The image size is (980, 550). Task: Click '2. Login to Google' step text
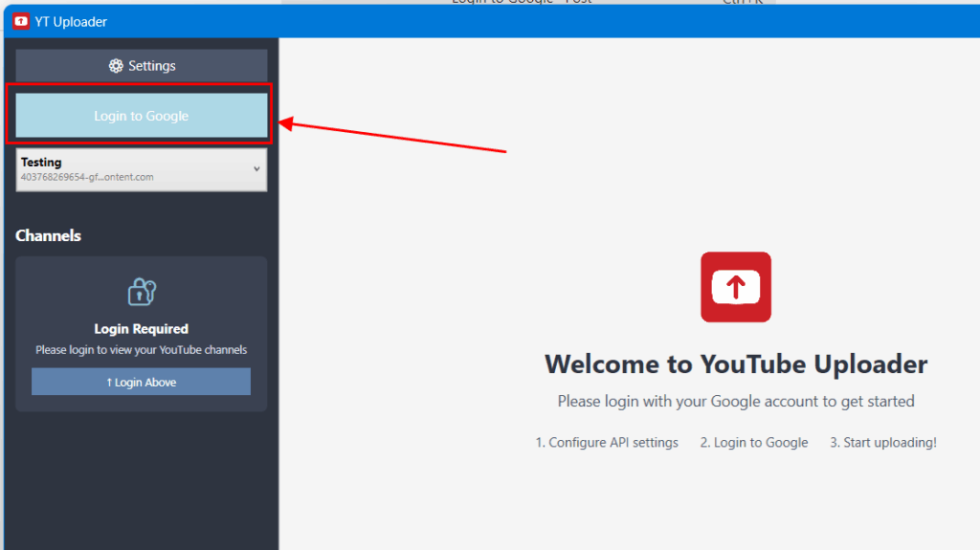pyautogui.click(x=754, y=443)
